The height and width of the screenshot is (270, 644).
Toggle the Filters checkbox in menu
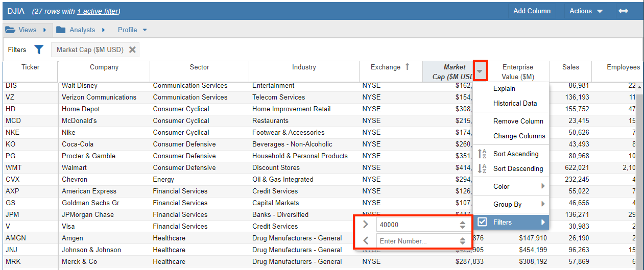tap(482, 222)
